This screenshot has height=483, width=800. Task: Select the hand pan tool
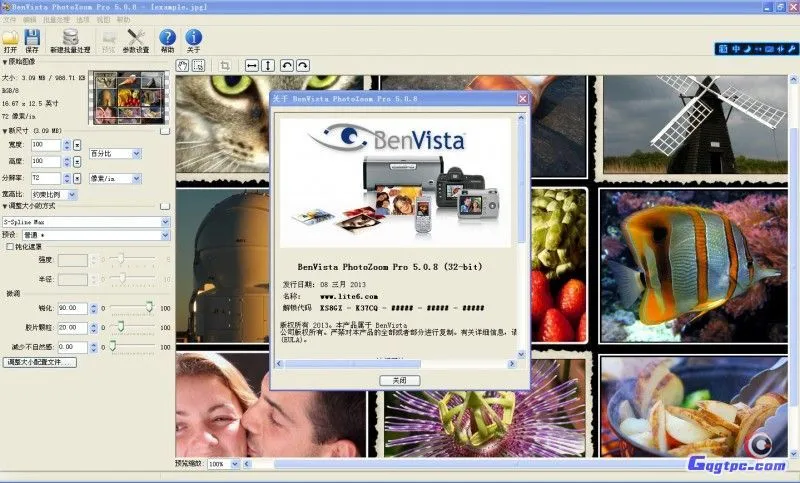(183, 65)
